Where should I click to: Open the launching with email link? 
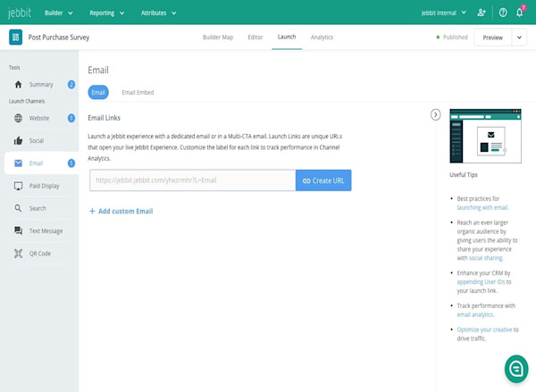click(482, 207)
